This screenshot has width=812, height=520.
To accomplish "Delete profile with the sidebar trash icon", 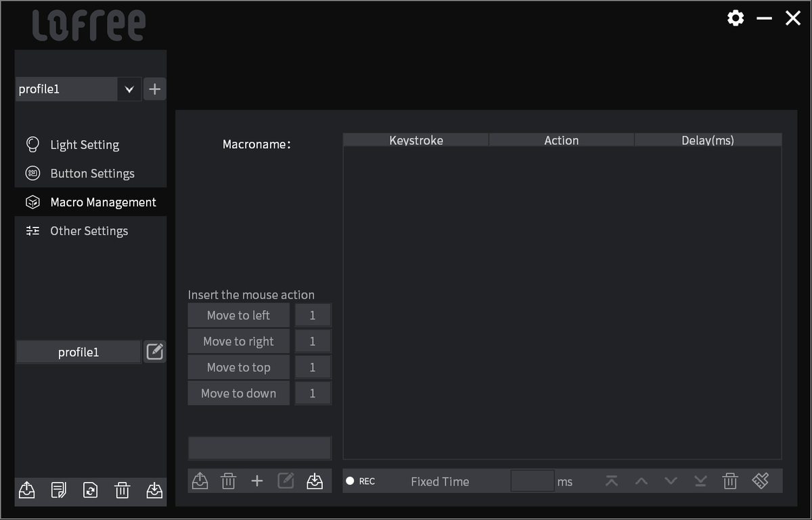I will coord(122,490).
